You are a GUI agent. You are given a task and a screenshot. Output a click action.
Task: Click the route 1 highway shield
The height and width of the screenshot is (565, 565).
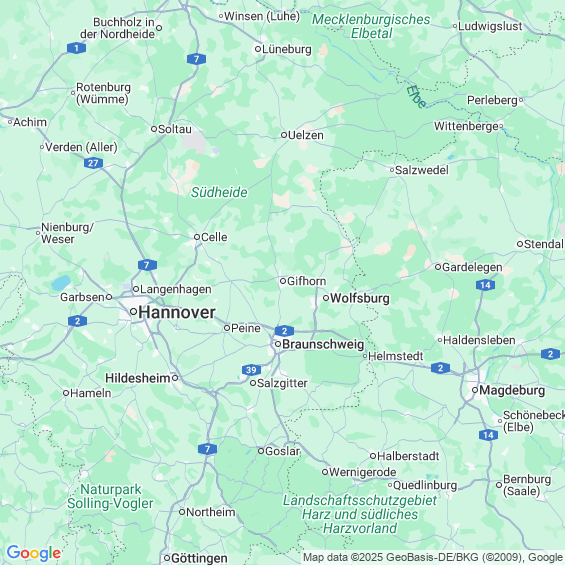tap(76, 48)
